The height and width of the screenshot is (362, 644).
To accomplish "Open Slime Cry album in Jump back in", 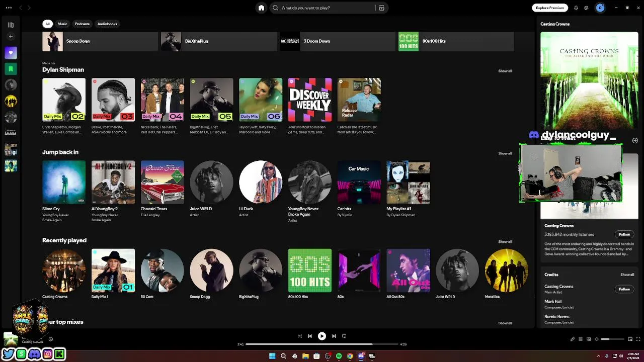I will pyautogui.click(x=64, y=182).
